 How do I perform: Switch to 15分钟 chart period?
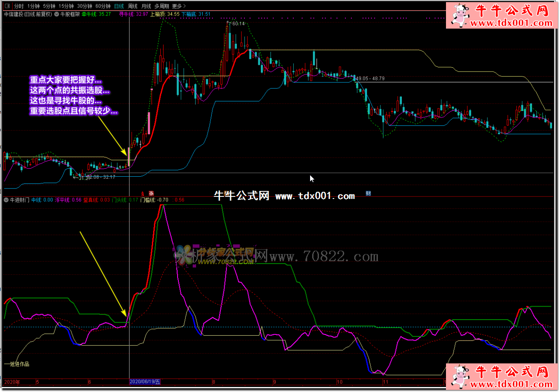click(66, 6)
